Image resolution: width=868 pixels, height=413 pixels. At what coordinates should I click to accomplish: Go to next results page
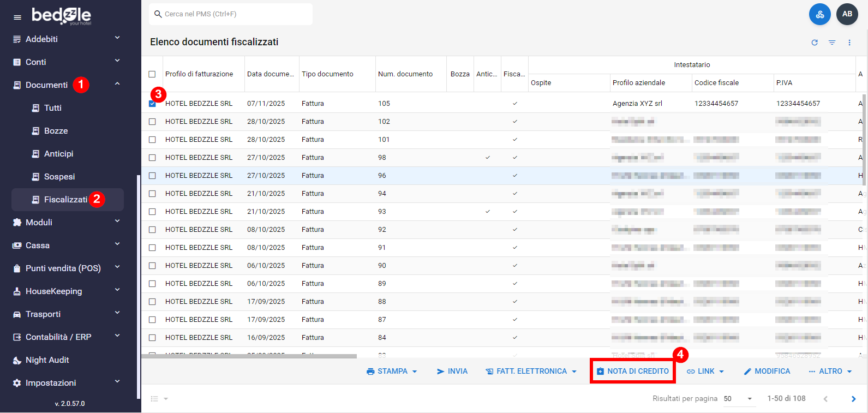pyautogui.click(x=853, y=399)
